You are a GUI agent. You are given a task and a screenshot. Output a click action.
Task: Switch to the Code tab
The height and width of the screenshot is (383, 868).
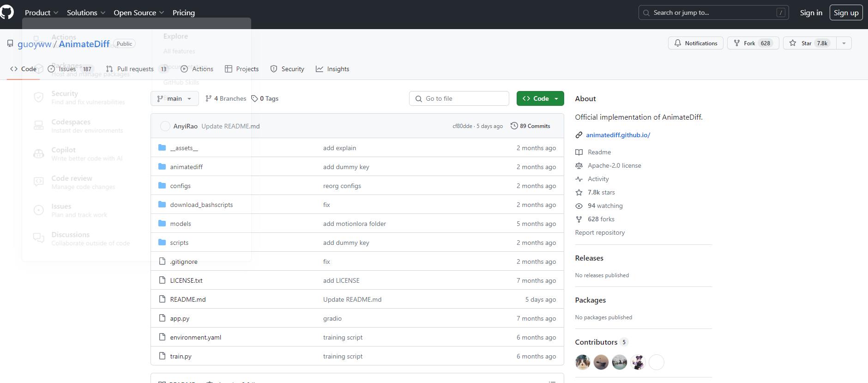coord(23,69)
